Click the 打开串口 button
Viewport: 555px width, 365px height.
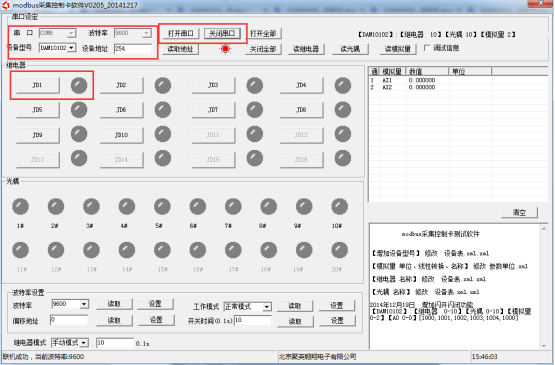(x=181, y=33)
